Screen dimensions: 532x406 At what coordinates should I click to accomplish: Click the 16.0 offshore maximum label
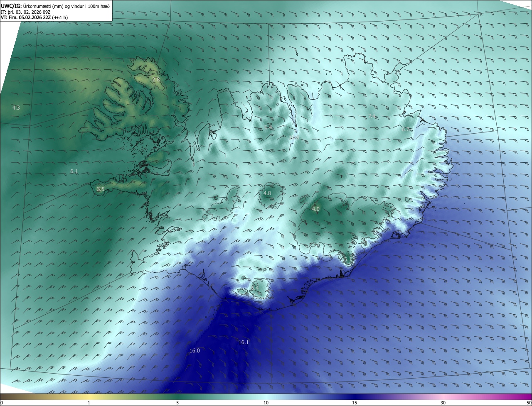195,350
